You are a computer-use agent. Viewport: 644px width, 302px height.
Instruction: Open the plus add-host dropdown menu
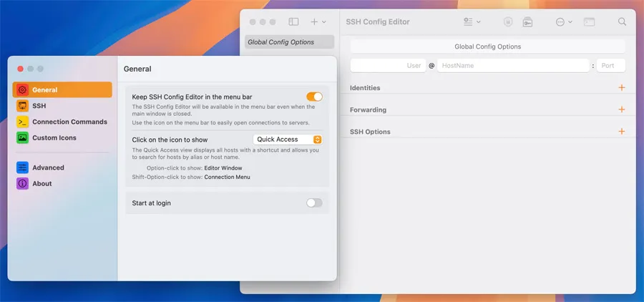pyautogui.click(x=318, y=22)
